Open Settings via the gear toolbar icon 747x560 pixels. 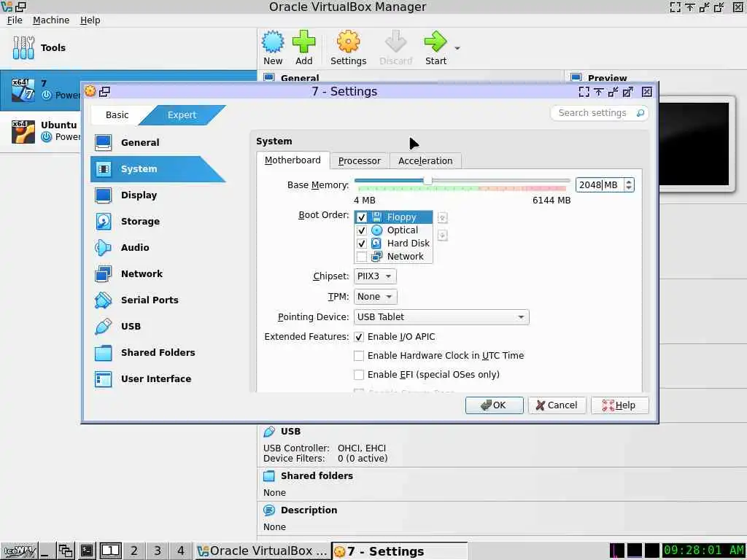click(348, 42)
